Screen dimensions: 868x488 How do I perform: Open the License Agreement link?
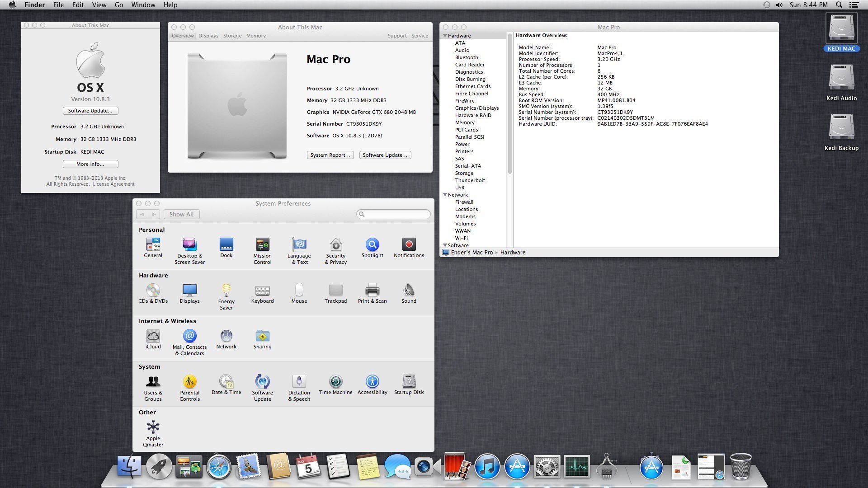tap(113, 184)
